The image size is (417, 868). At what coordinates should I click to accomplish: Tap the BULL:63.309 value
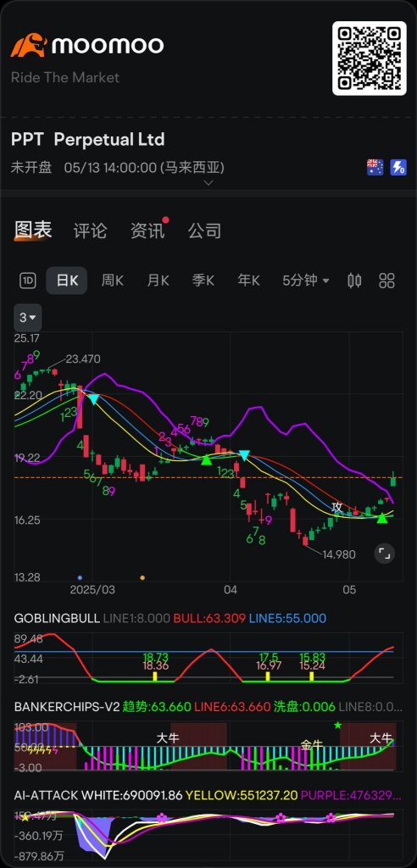(209, 618)
